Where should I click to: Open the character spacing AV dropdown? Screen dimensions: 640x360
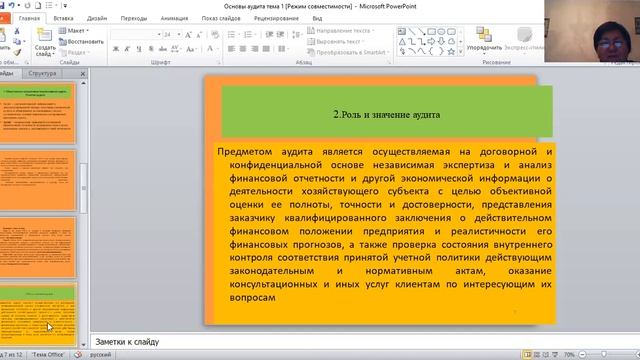[x=176, y=49]
